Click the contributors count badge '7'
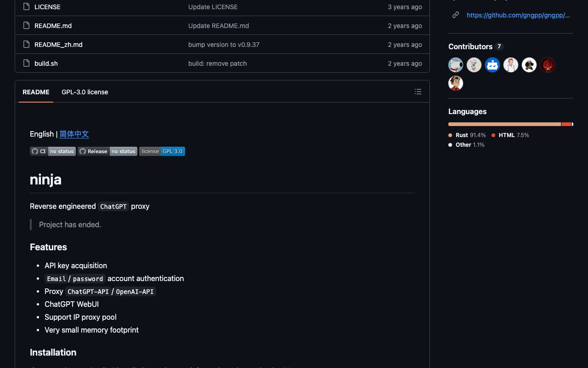 [x=499, y=46]
